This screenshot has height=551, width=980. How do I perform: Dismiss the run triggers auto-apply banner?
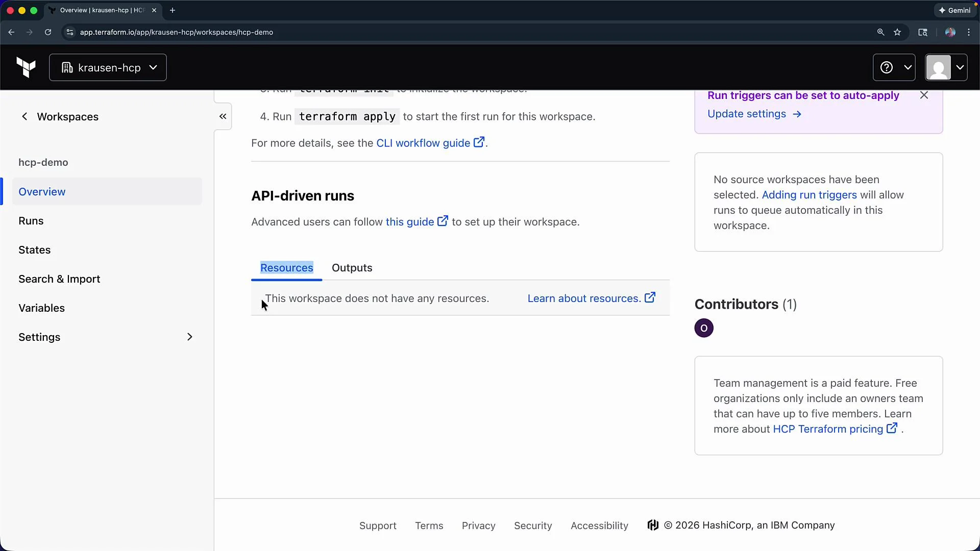click(924, 95)
